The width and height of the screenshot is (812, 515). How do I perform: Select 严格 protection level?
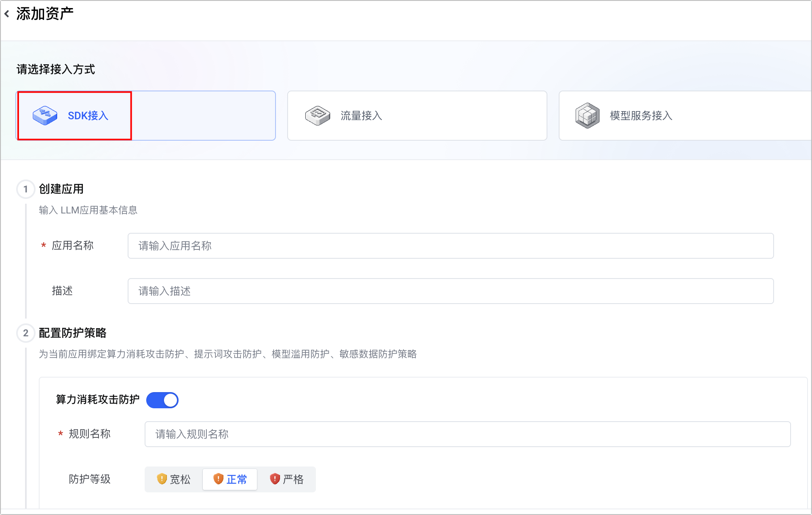287,479
